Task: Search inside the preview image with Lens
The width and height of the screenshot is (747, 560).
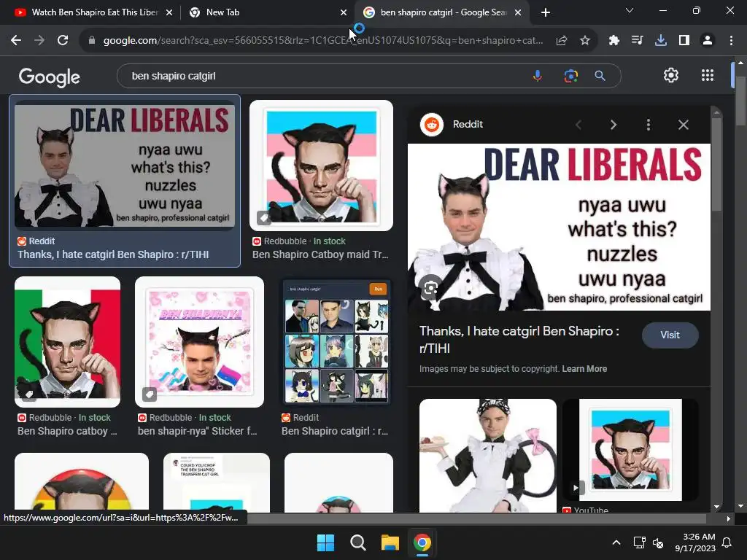Action: pos(430,287)
